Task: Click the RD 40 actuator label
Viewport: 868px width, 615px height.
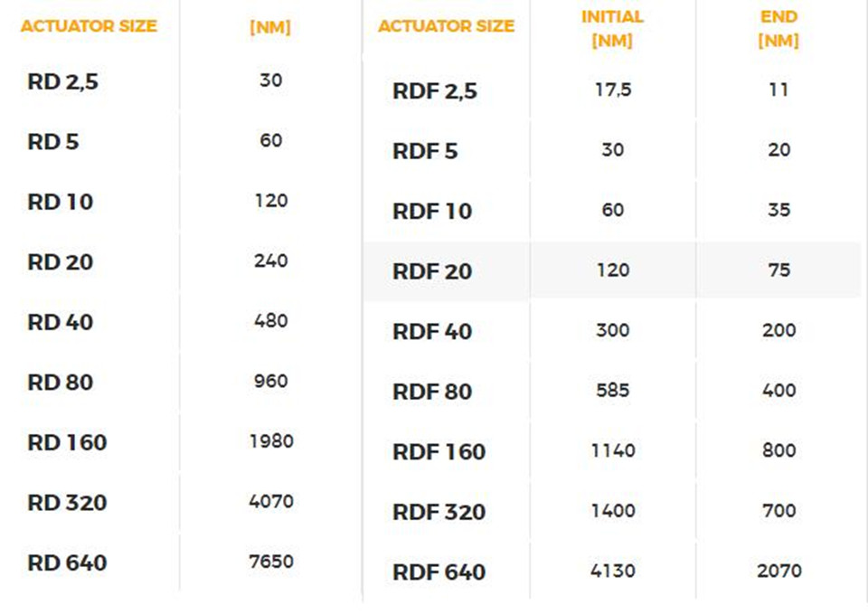Action: tap(61, 322)
